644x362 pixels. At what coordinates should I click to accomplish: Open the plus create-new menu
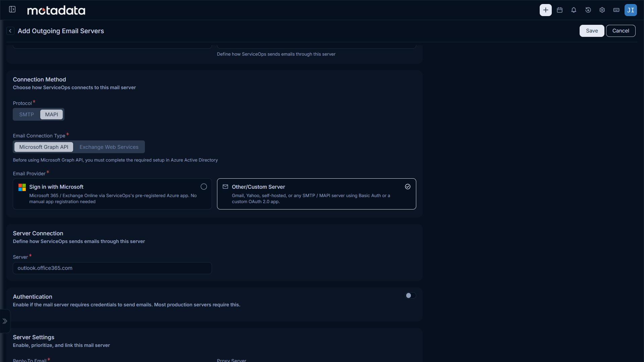[x=545, y=10]
